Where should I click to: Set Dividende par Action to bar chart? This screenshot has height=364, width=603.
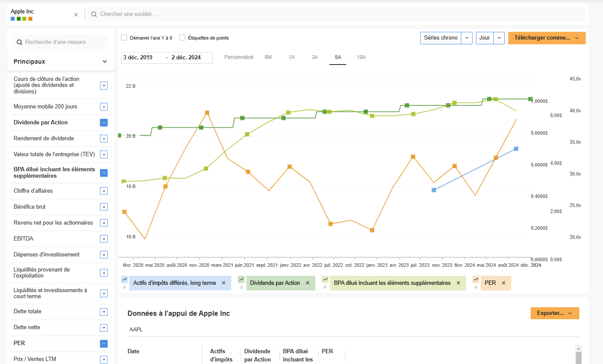coord(241,287)
